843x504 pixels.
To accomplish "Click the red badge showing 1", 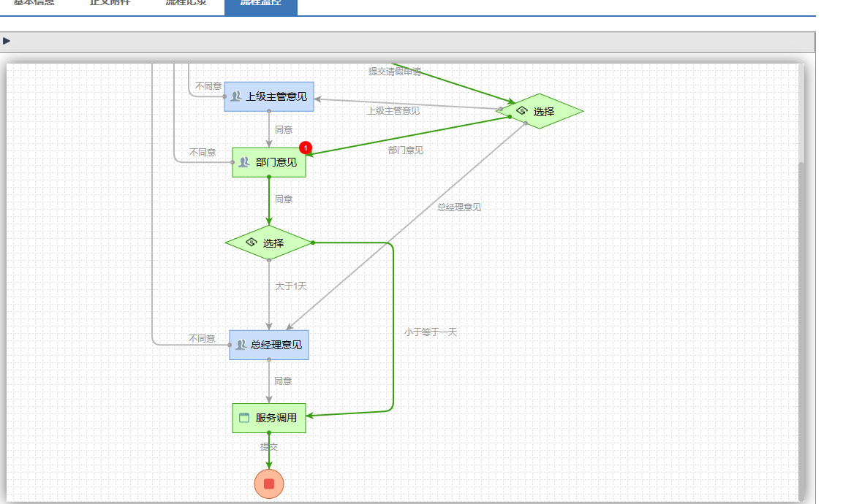I will pos(306,148).
